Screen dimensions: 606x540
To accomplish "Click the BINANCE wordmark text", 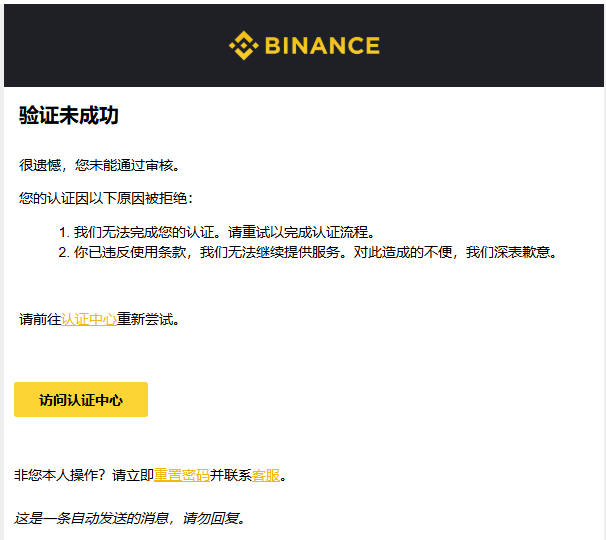I will (x=322, y=46).
